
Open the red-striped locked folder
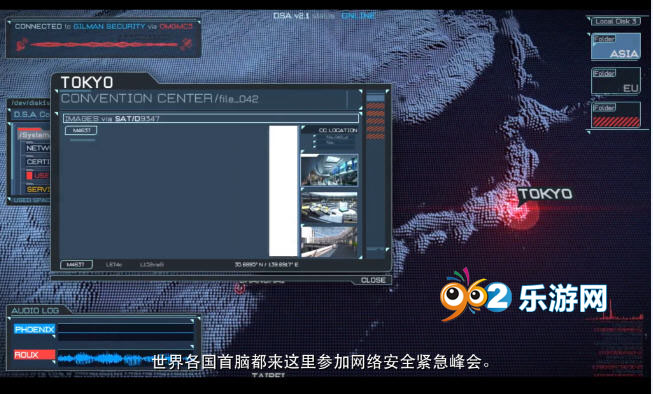click(616, 115)
